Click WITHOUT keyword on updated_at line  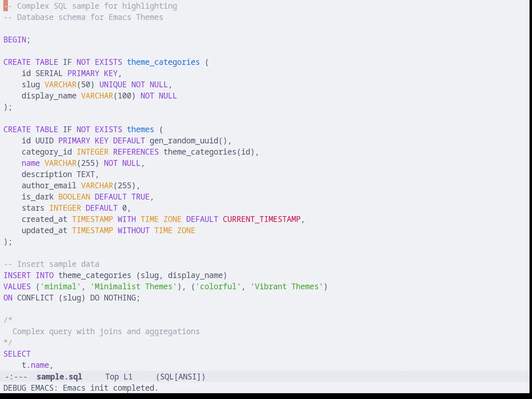(133, 231)
